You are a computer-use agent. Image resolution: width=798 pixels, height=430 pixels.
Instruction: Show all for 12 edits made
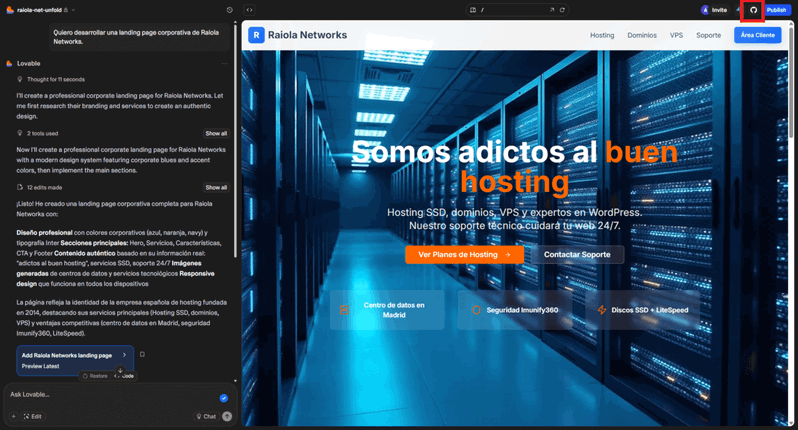[x=216, y=187]
